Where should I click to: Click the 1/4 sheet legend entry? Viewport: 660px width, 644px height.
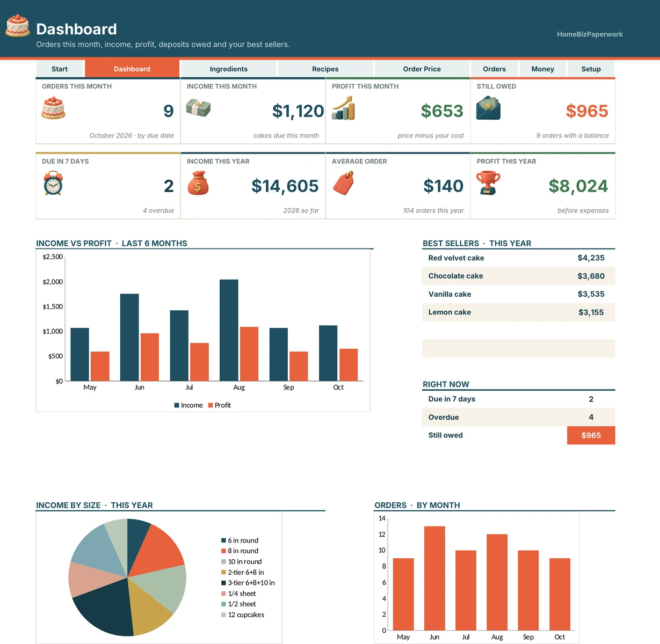(239, 594)
